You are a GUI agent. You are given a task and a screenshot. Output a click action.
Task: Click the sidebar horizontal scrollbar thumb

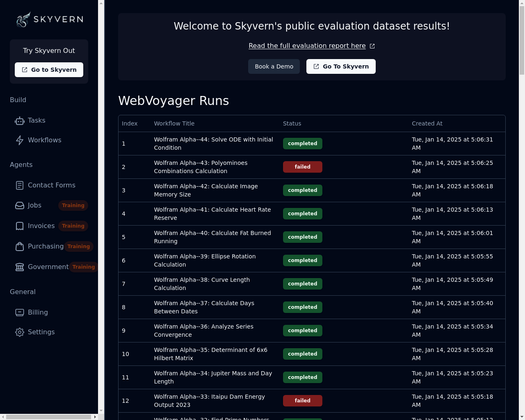pyautogui.click(x=49, y=417)
